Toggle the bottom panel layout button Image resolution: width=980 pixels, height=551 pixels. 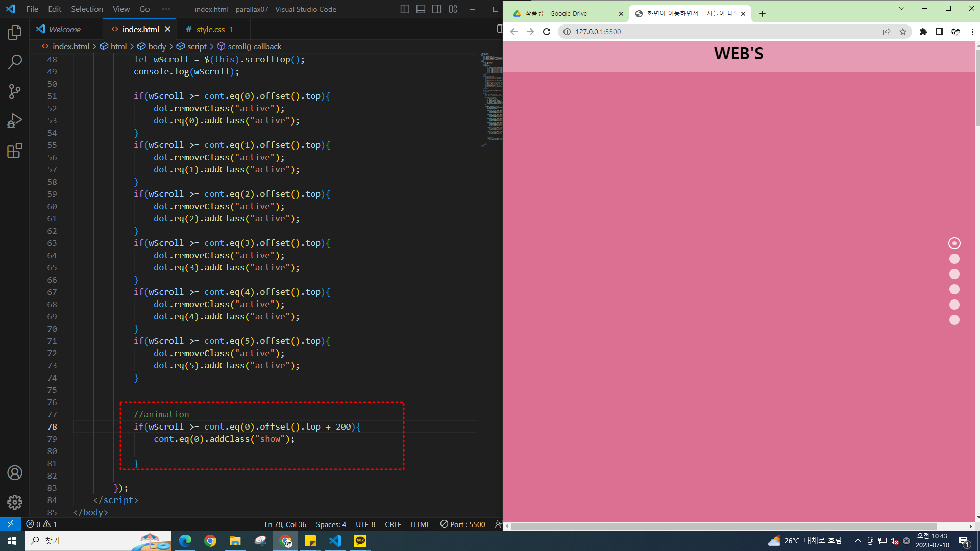(421, 9)
